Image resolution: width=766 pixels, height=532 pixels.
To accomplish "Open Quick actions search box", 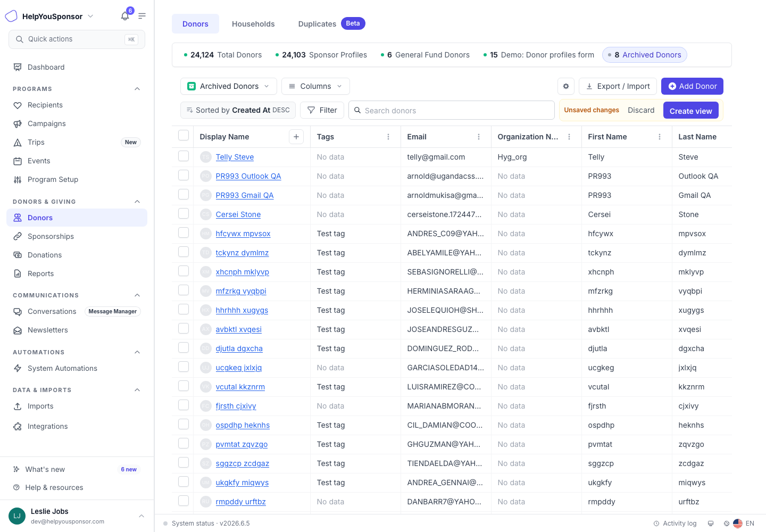I will point(77,39).
